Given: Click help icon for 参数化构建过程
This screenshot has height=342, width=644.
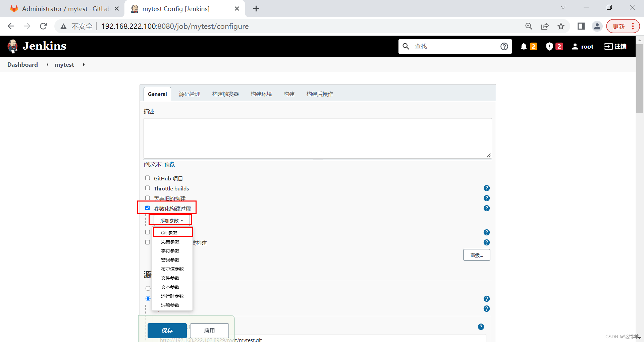Looking at the screenshot, I should click(x=487, y=208).
